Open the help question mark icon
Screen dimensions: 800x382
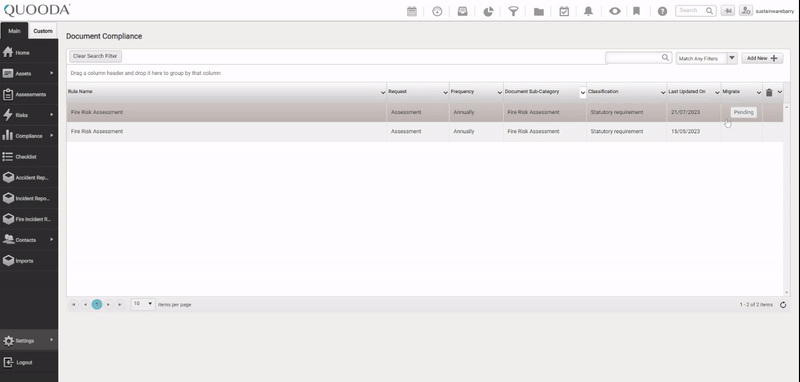point(662,11)
